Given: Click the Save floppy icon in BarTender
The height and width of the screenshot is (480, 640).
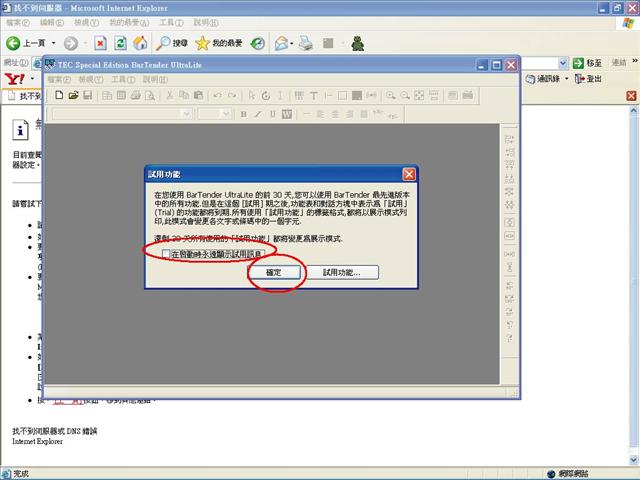Looking at the screenshot, I should tap(87, 95).
